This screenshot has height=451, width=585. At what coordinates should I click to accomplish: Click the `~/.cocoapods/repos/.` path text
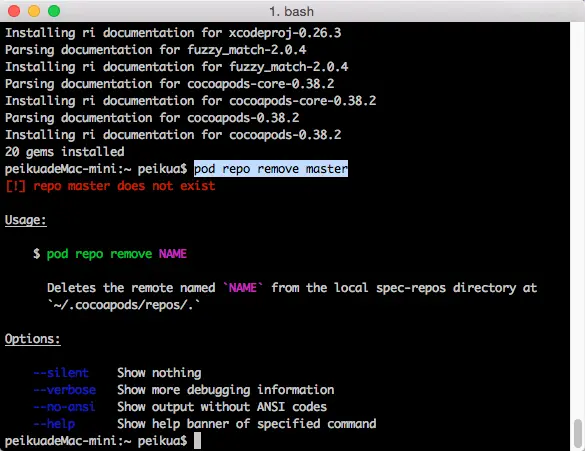pyautogui.click(x=123, y=305)
